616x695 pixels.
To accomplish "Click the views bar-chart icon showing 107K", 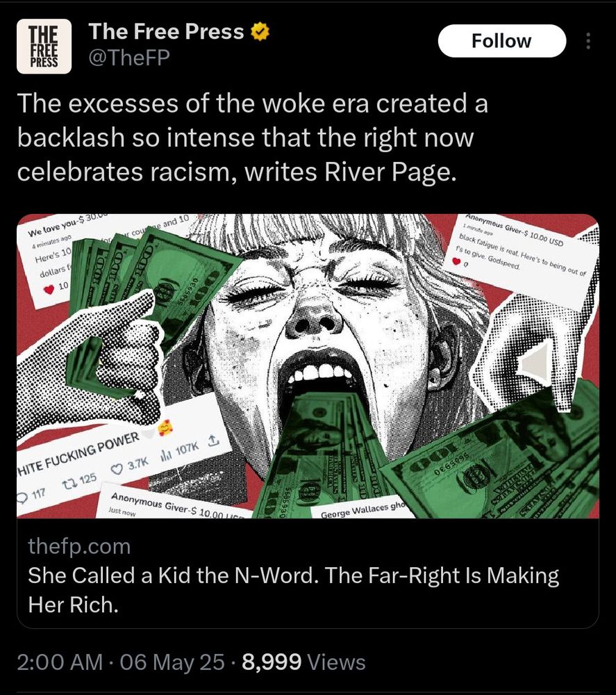I will [165, 455].
